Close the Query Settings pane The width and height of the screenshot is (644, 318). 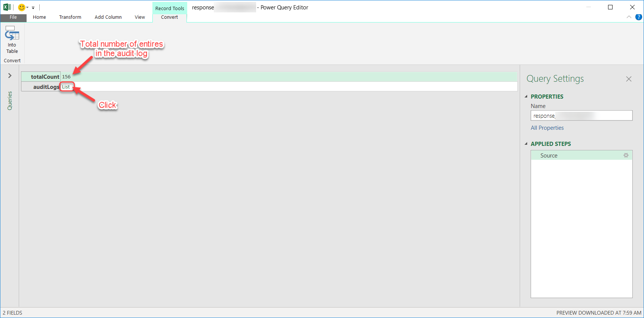coord(629,79)
